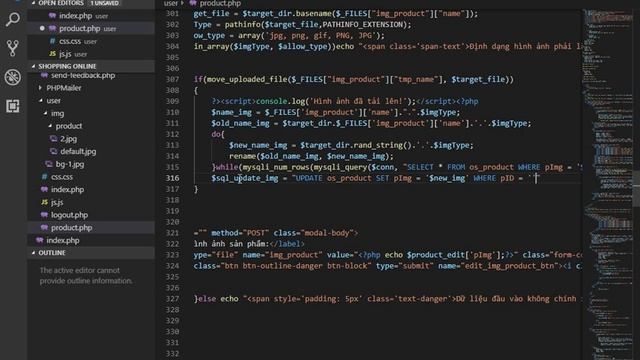Screen dimensions: 640x360
Task: Click product.php breadcrumb segment
Action: tap(220, 3)
